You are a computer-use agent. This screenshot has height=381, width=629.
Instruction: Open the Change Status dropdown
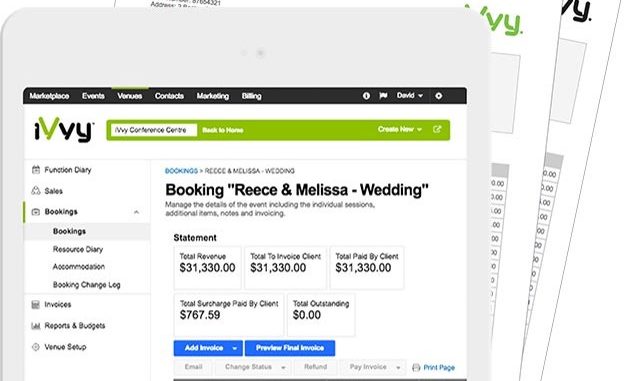(253, 367)
